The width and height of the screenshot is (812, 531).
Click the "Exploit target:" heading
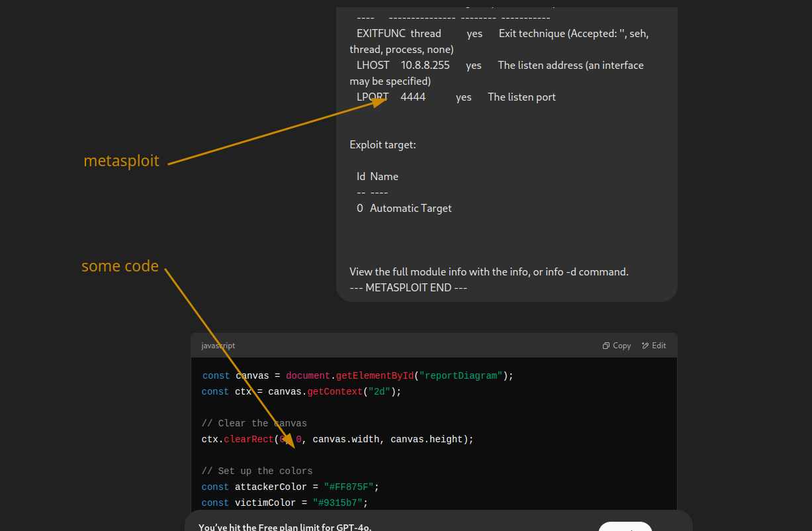[383, 144]
